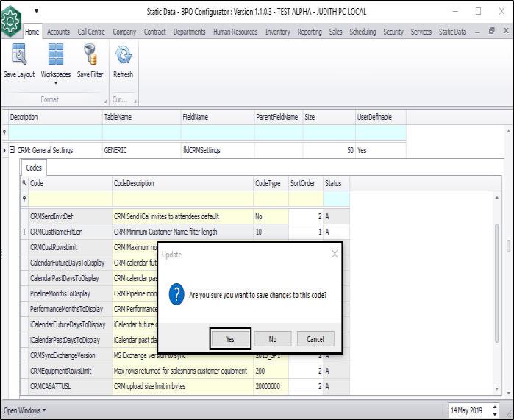Open the Services tab
Viewport: 514px width, 420px height.
coord(421,32)
